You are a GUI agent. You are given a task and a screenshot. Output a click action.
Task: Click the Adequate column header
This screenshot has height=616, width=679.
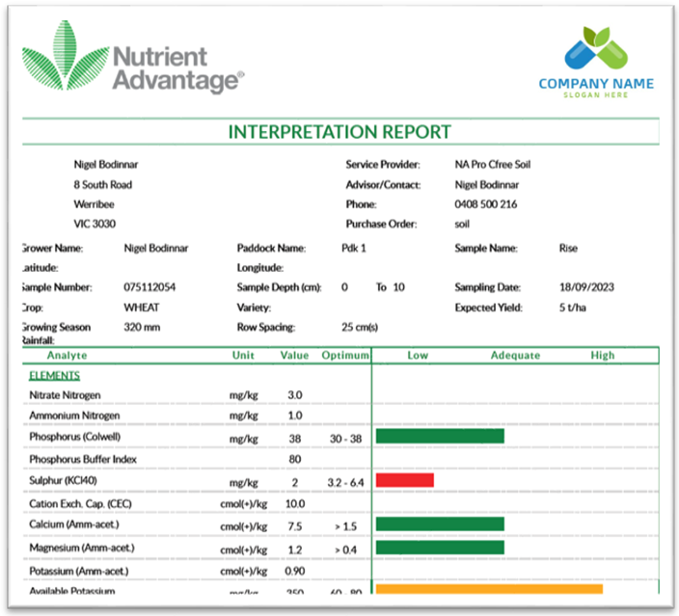point(515,355)
